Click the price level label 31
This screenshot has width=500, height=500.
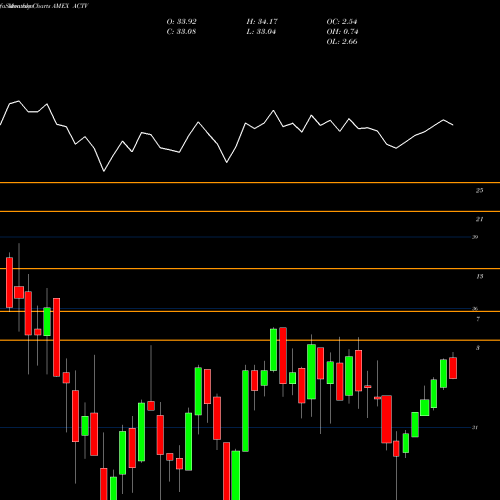click(475, 427)
